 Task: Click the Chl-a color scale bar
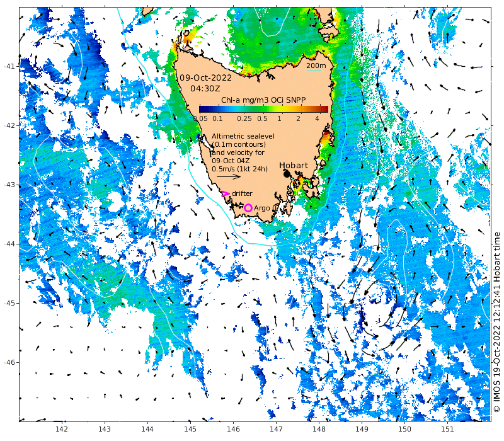263,109
